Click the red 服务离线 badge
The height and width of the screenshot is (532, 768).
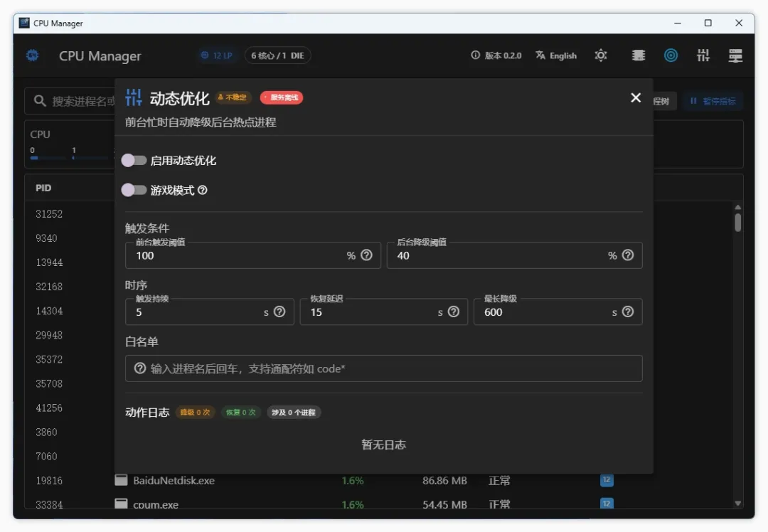click(x=281, y=97)
